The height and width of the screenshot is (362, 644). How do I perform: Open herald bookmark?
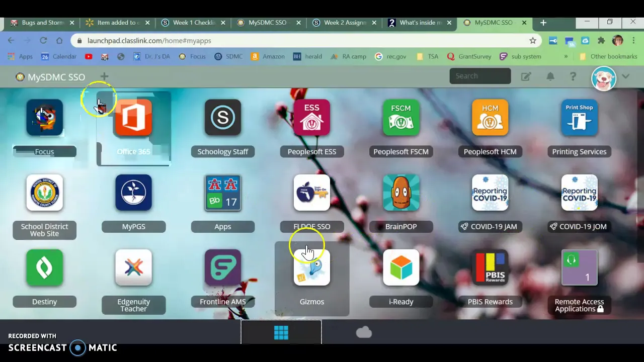pyautogui.click(x=307, y=56)
